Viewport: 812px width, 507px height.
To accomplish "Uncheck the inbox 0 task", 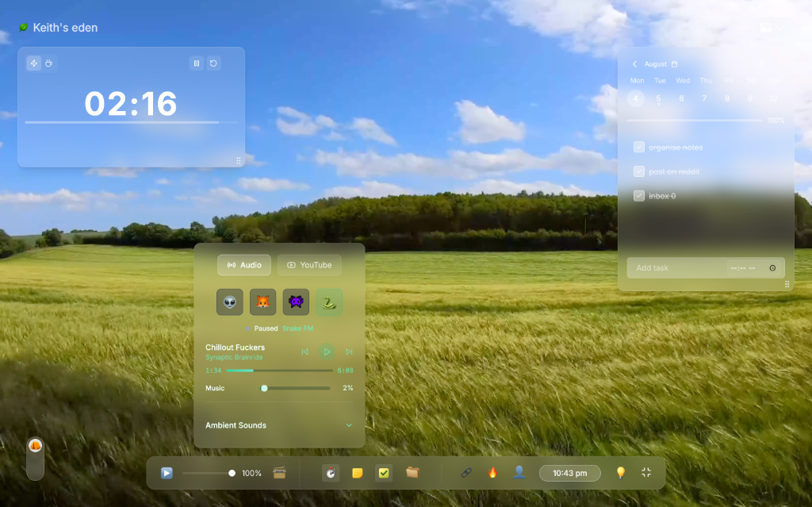I will coord(638,196).
